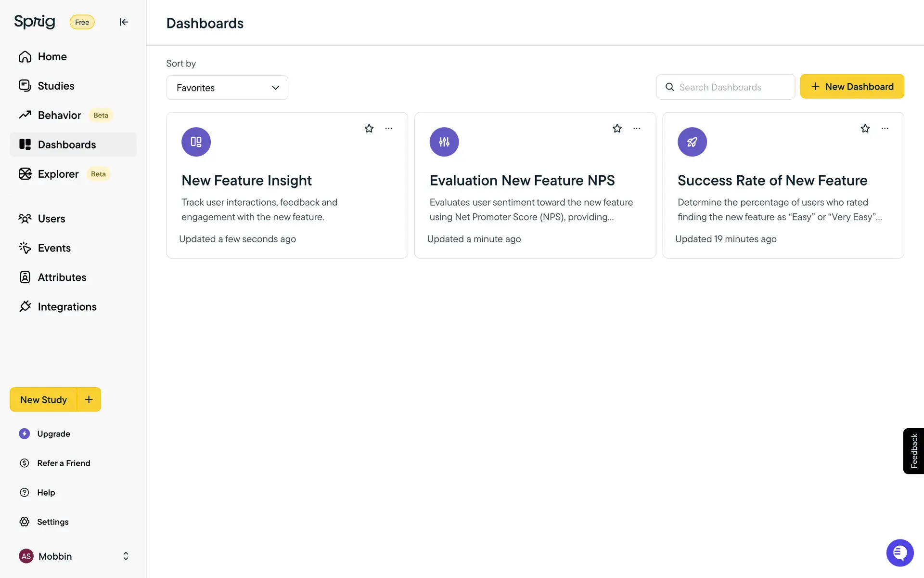The image size is (924, 578).
Task: Open the Sort by Favorites dropdown
Action: point(227,88)
